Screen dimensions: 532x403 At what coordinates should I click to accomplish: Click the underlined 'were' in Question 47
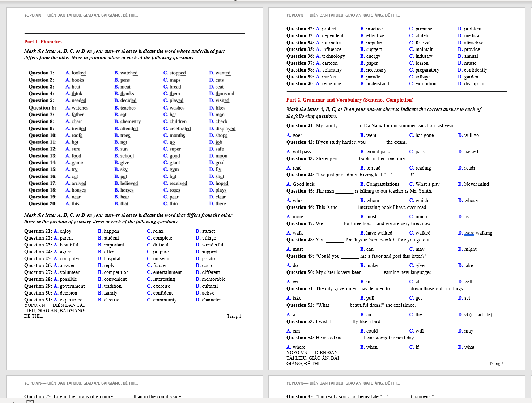pos(469,233)
